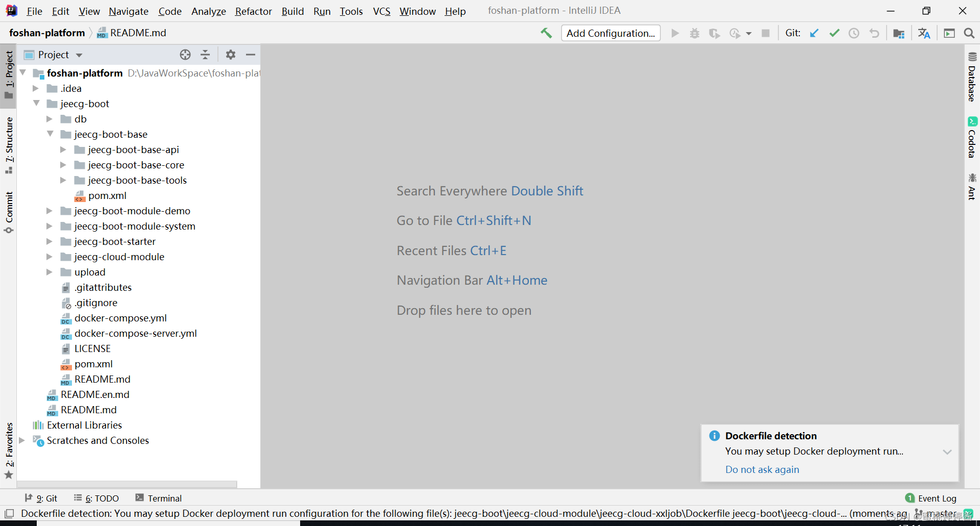Open the Build menu
The image size is (980, 526).
tap(292, 11)
